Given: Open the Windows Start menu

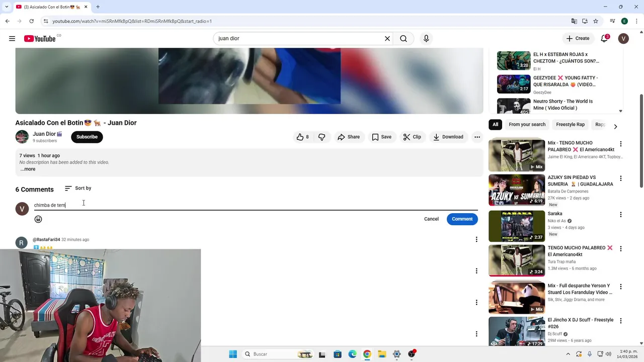Looking at the screenshot, I should pyautogui.click(x=233, y=354).
